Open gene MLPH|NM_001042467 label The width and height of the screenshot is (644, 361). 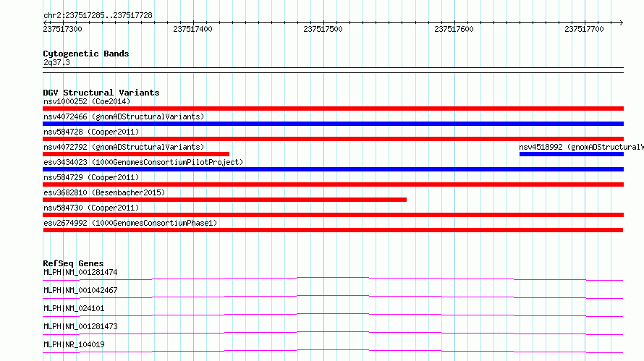pos(80,290)
